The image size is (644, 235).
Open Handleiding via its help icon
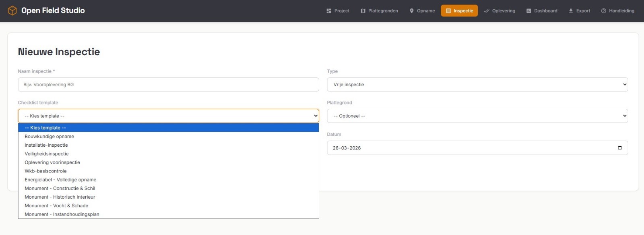603,11
